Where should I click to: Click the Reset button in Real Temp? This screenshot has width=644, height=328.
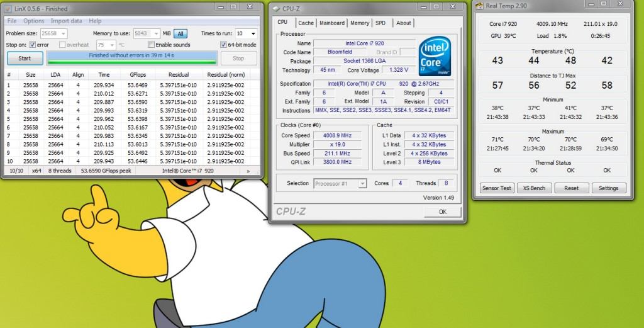pyautogui.click(x=571, y=188)
